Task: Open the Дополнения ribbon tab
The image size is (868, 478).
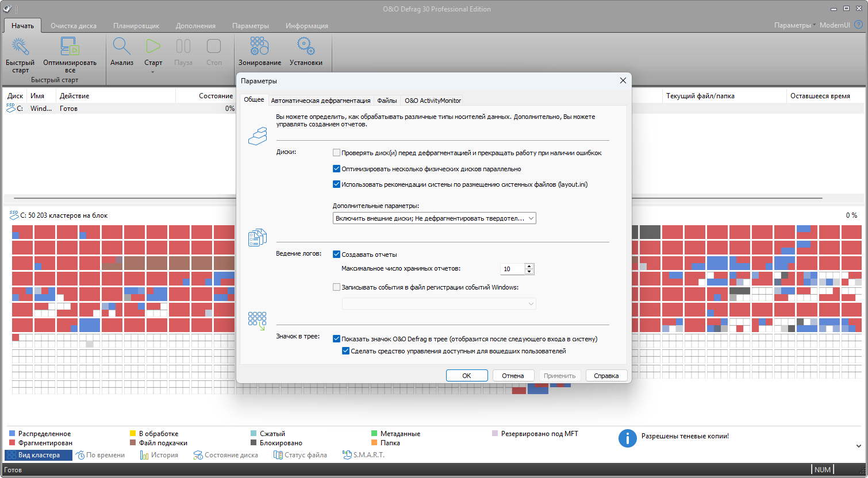Action: tap(196, 26)
